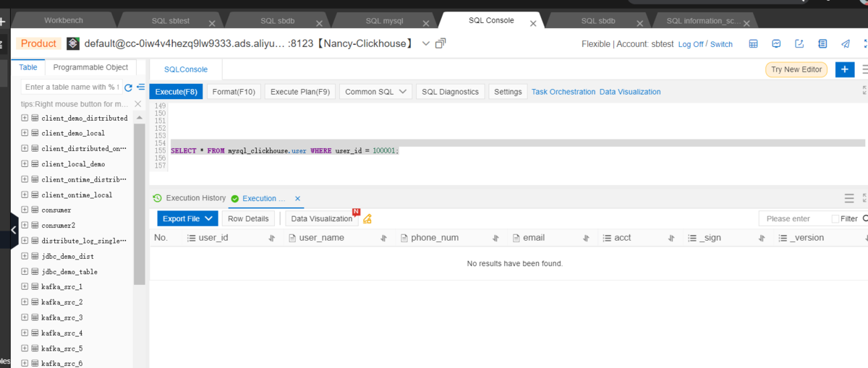Click table icon of kafka_src_1
The image size is (868, 368).
35,287
